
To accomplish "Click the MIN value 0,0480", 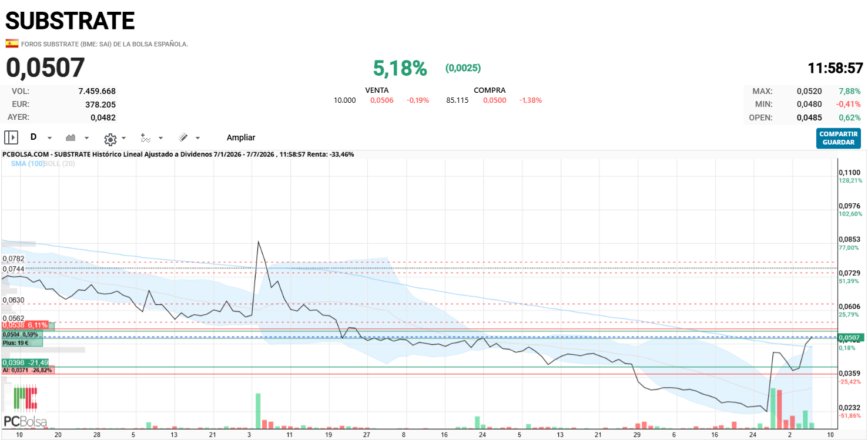I will pos(809,104).
